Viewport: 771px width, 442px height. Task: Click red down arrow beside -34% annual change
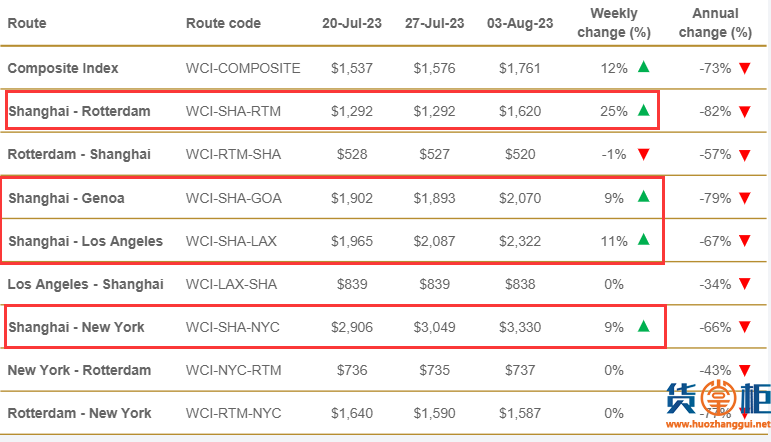click(x=744, y=284)
